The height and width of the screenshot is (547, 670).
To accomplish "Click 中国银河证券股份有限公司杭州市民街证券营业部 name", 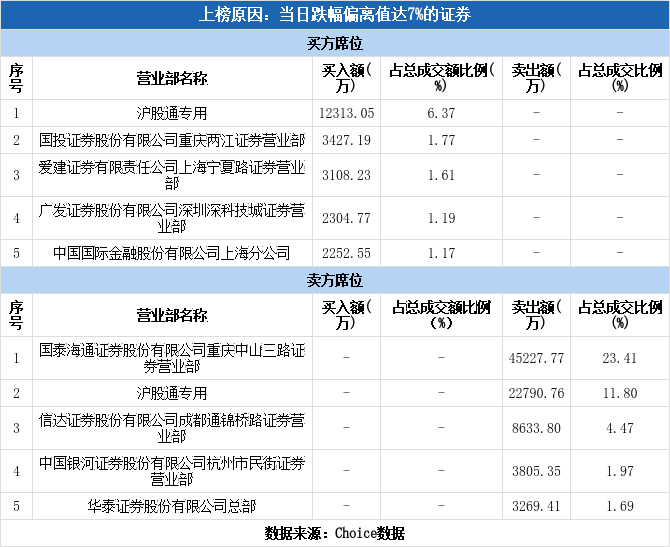I will click(x=172, y=471).
